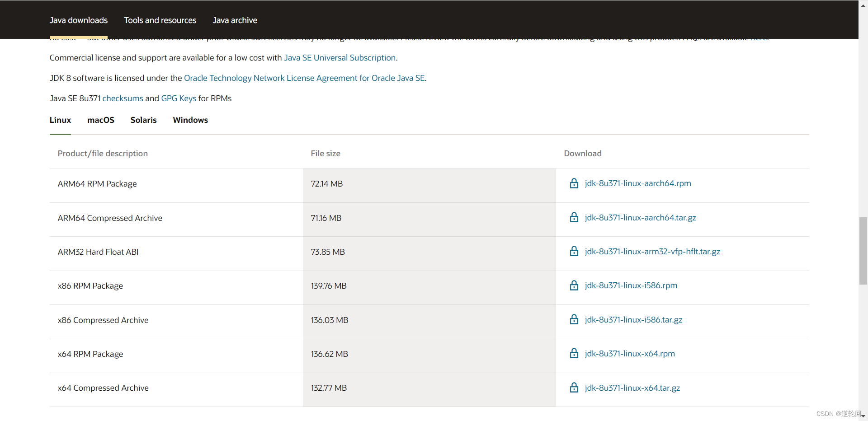
Task: Switch to the Java archive tab
Action: click(235, 20)
